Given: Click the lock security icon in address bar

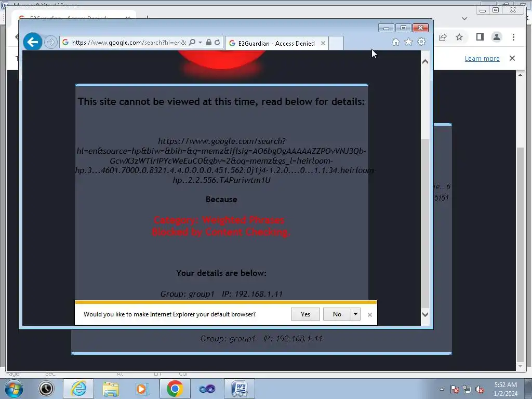Looking at the screenshot, I should tap(209, 43).
